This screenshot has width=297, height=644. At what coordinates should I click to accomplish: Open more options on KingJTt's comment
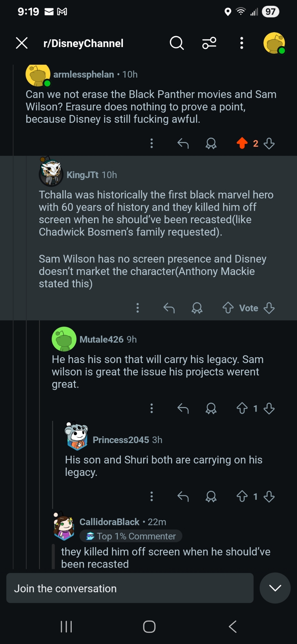tap(138, 308)
